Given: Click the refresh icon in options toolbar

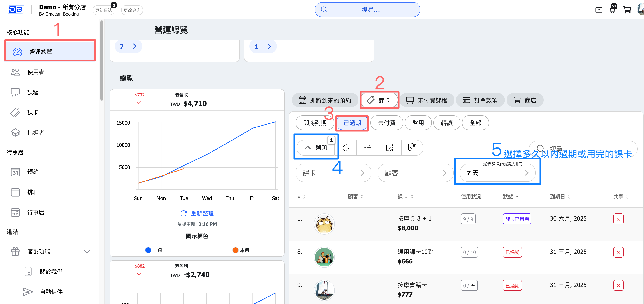Looking at the screenshot, I should click(x=346, y=147).
